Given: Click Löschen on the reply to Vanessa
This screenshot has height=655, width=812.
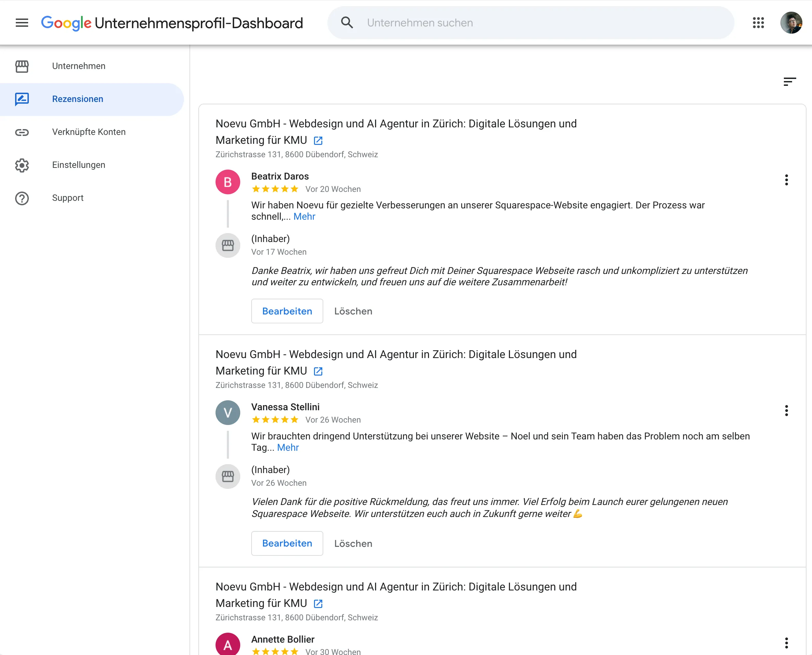Looking at the screenshot, I should (x=353, y=543).
